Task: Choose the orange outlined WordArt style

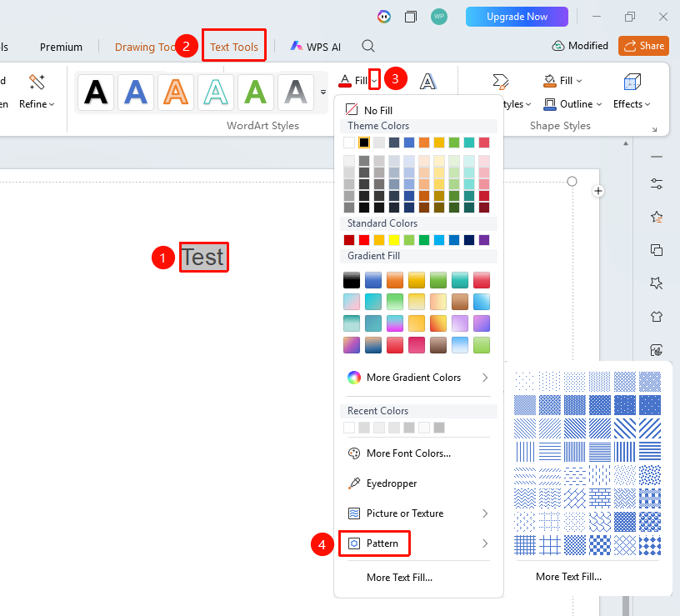Action: pos(176,92)
